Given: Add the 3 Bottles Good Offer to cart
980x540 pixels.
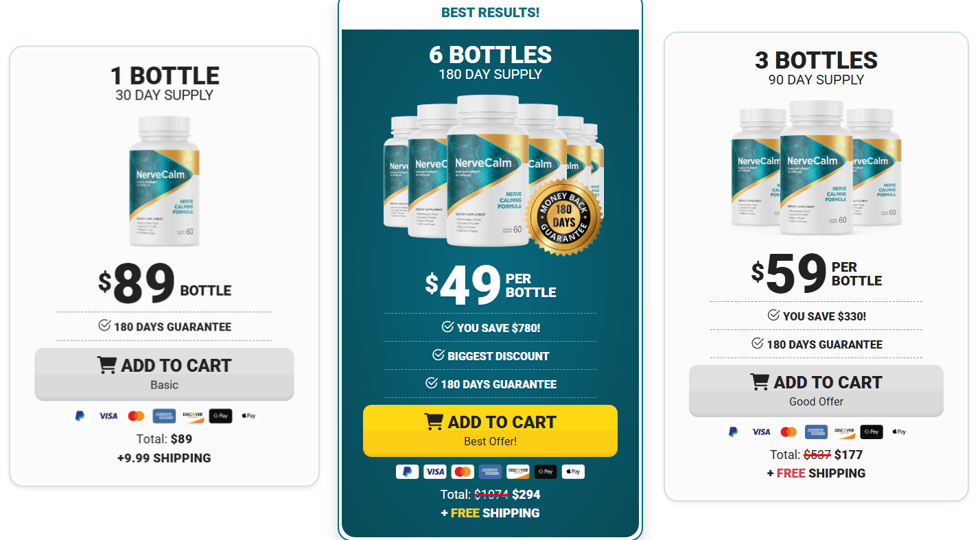Looking at the screenshot, I should 816,391.
